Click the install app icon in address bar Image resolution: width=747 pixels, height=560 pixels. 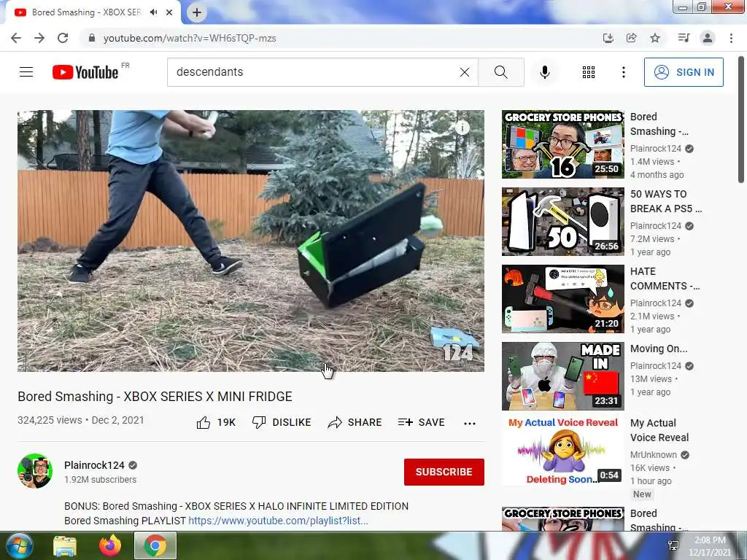tap(608, 38)
